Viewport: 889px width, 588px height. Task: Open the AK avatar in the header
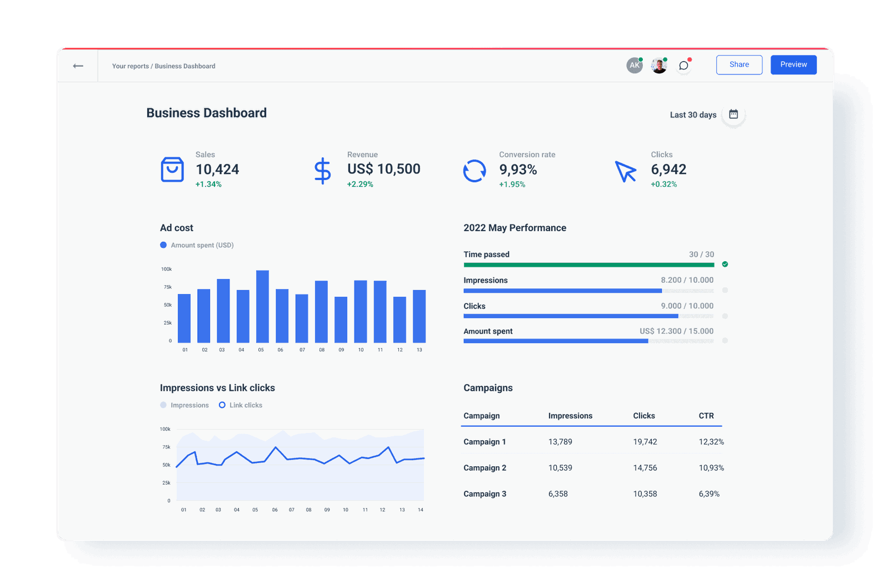(634, 65)
